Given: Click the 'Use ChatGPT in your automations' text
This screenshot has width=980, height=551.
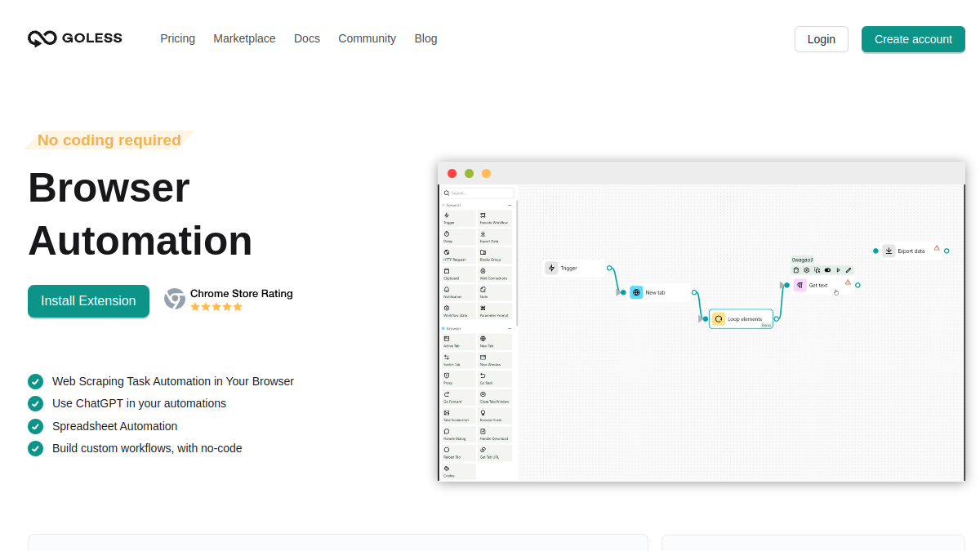Looking at the screenshot, I should (139, 403).
